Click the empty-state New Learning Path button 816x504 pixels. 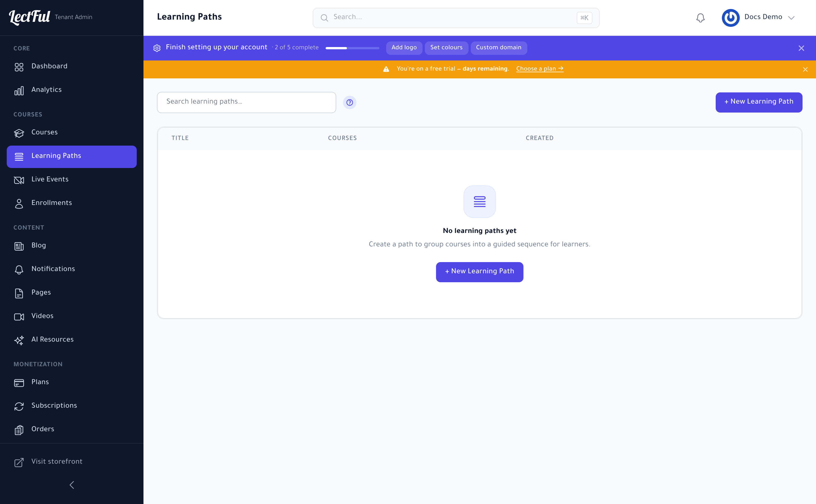tap(479, 272)
